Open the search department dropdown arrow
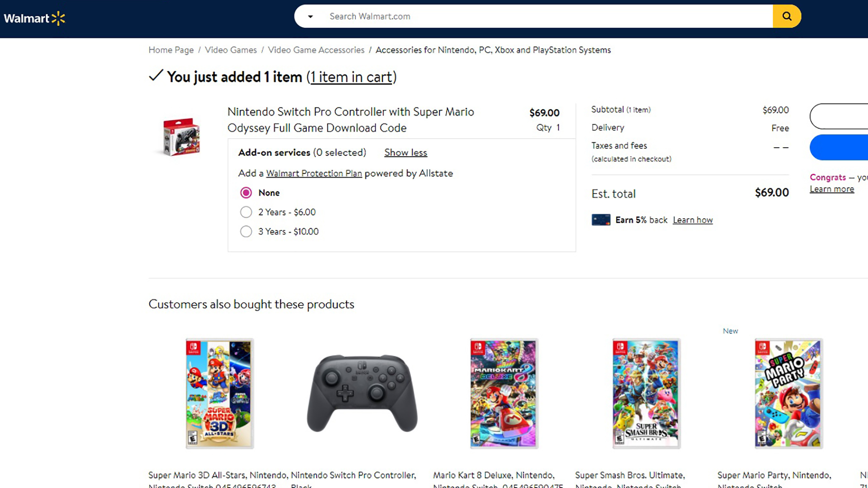This screenshot has height=488, width=868. click(310, 17)
